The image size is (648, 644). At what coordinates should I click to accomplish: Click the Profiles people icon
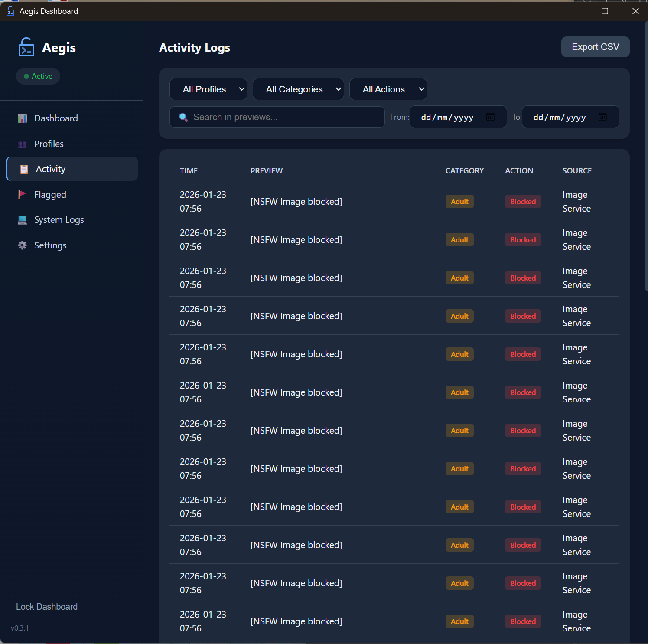point(22,144)
